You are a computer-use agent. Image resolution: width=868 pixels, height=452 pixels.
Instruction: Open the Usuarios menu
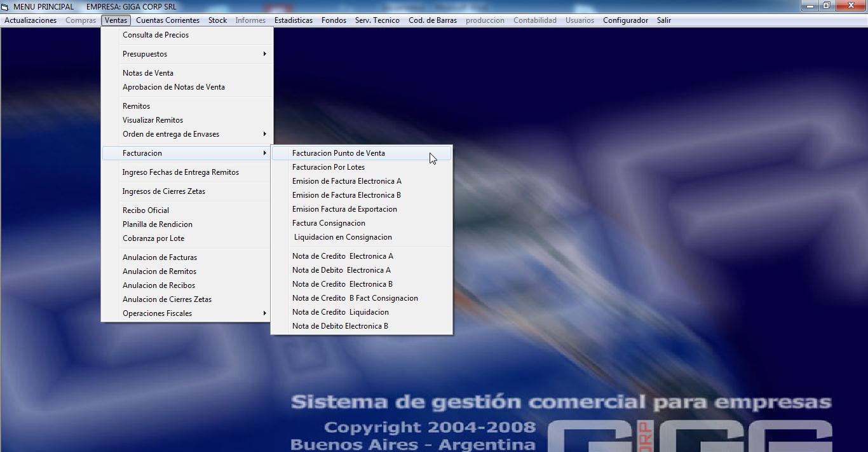click(x=580, y=20)
